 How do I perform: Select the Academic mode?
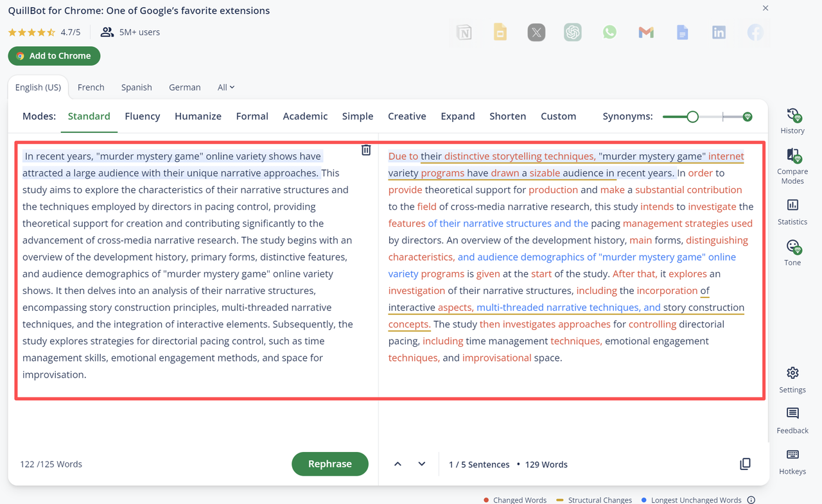(x=305, y=116)
